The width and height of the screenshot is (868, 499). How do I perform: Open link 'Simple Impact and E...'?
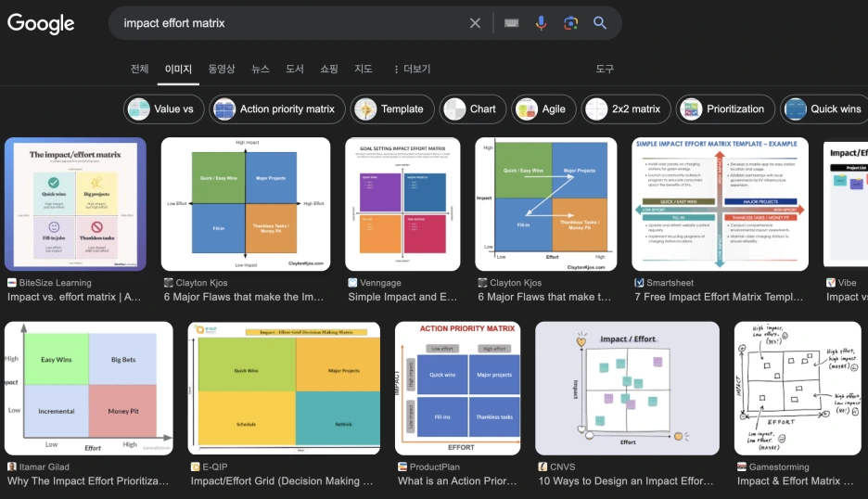pyautogui.click(x=402, y=297)
